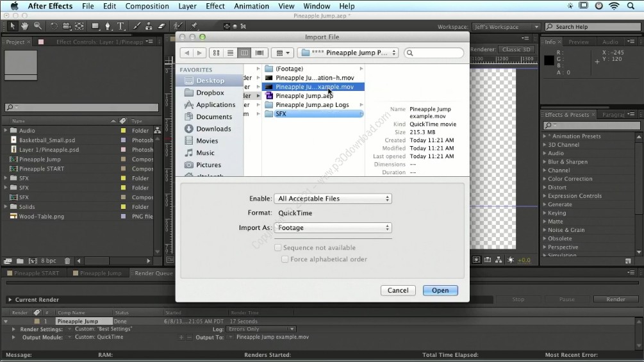Open Spotlight search in the menu bar
644x362 pixels.
631,6
